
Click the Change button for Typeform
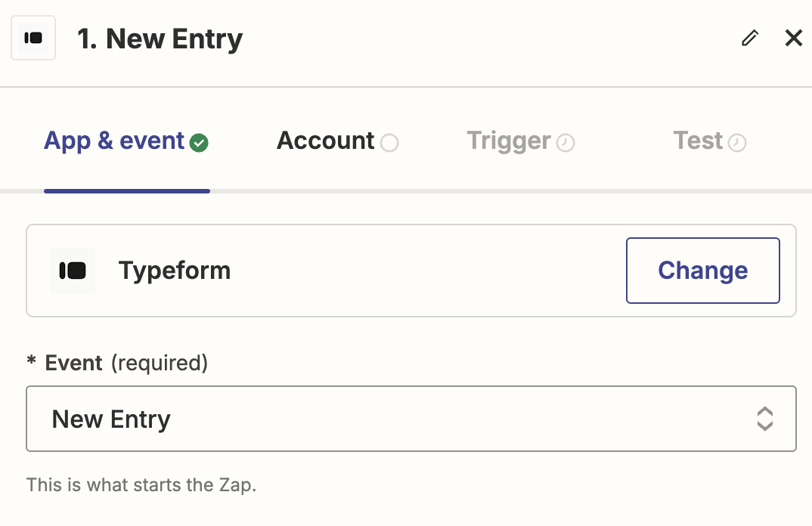click(x=702, y=271)
